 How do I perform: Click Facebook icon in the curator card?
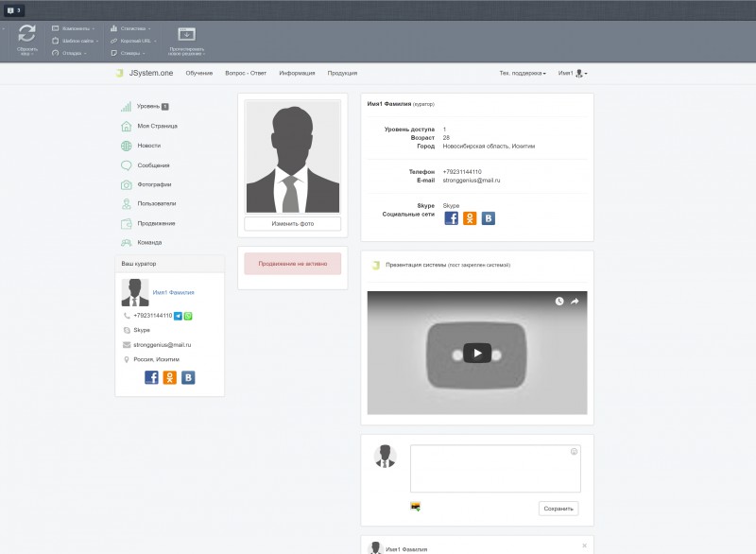(x=151, y=377)
